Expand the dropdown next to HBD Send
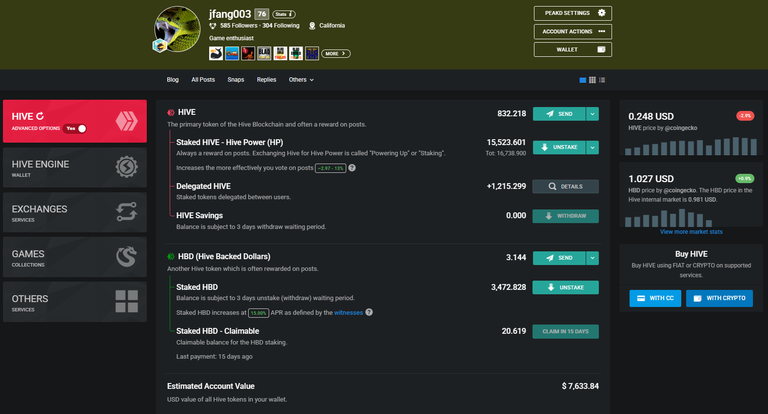The image size is (768, 414). pyautogui.click(x=592, y=258)
